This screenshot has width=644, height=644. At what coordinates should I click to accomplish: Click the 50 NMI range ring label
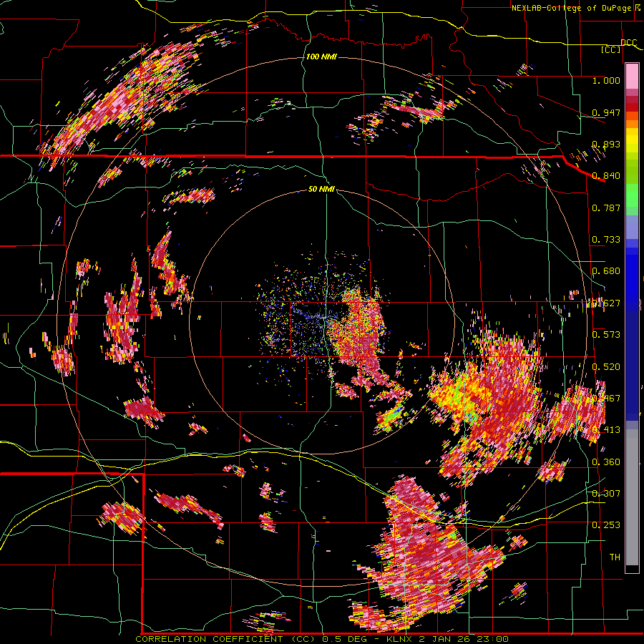click(x=321, y=189)
